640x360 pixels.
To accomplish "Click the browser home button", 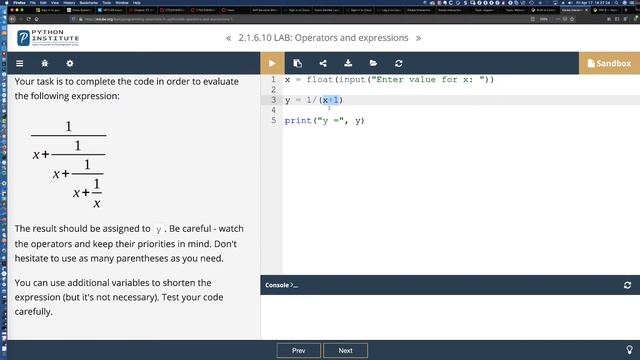I will [37, 19].
